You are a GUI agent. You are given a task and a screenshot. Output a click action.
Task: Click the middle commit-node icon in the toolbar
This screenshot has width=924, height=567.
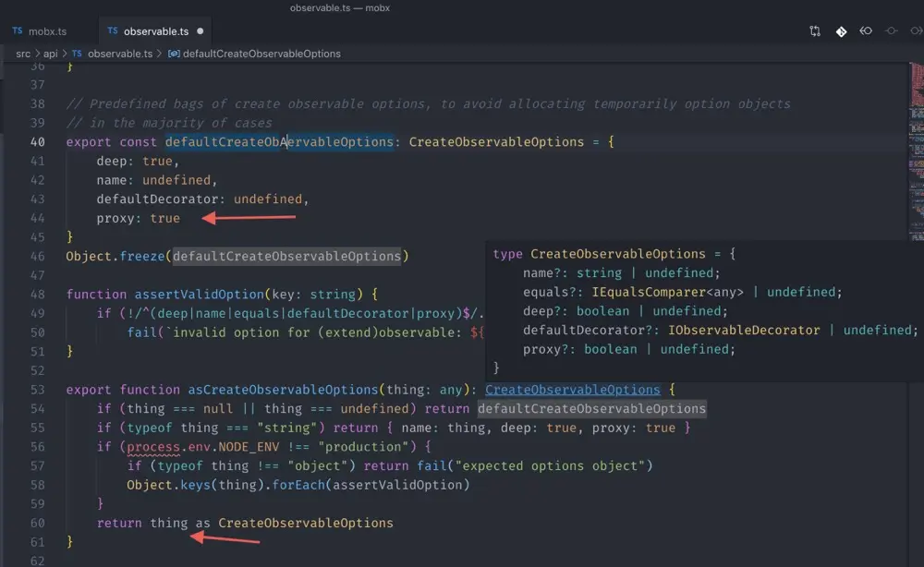tap(891, 30)
